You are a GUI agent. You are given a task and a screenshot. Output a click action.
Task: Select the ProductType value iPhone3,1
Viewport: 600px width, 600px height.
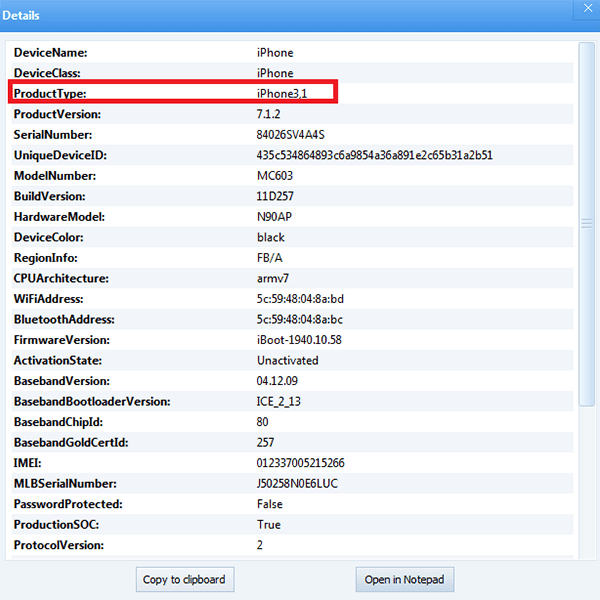pos(282,94)
